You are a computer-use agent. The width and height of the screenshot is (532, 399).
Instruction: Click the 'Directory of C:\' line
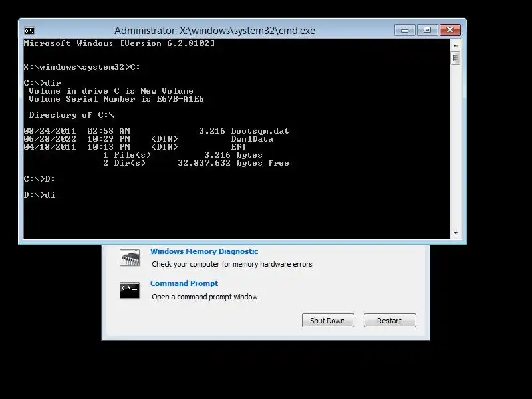coord(71,115)
